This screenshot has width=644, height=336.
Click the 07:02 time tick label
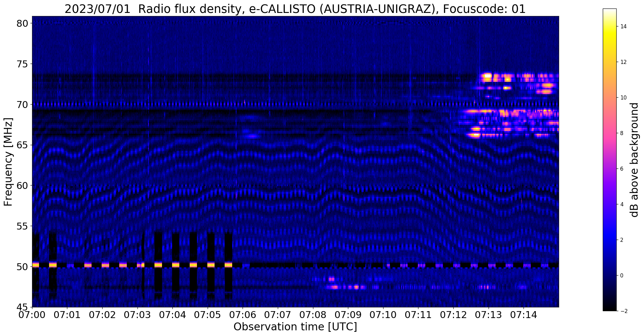point(102,314)
